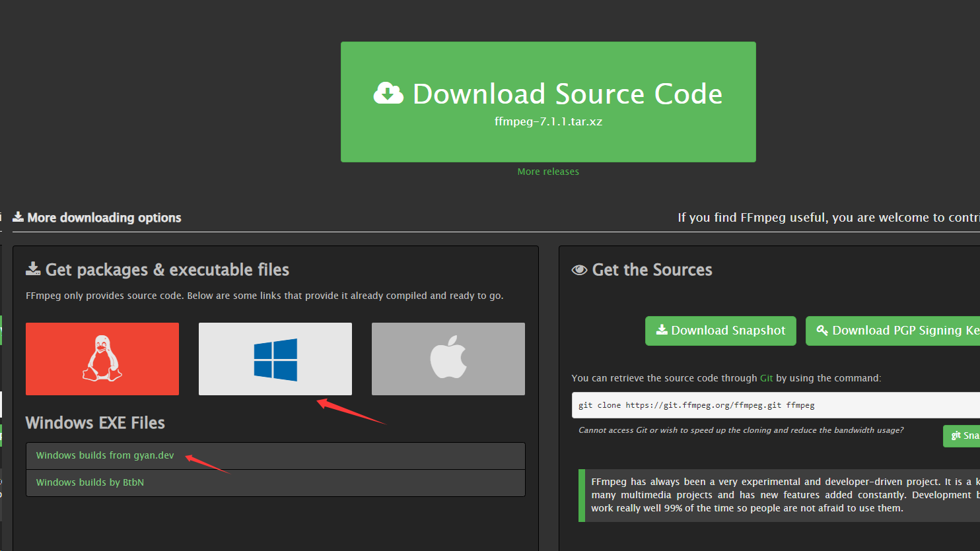
Task: Click the cloud download icon
Action: click(388, 93)
